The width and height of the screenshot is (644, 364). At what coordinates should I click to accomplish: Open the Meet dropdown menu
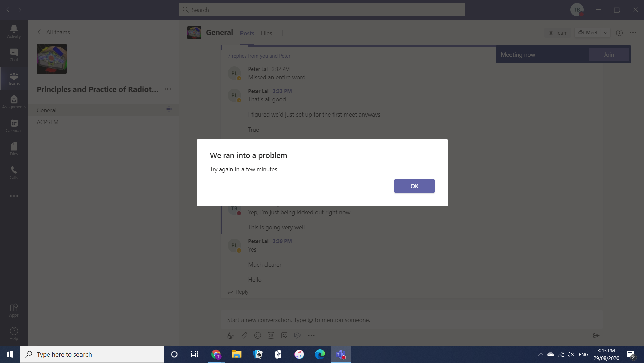pyautogui.click(x=606, y=32)
